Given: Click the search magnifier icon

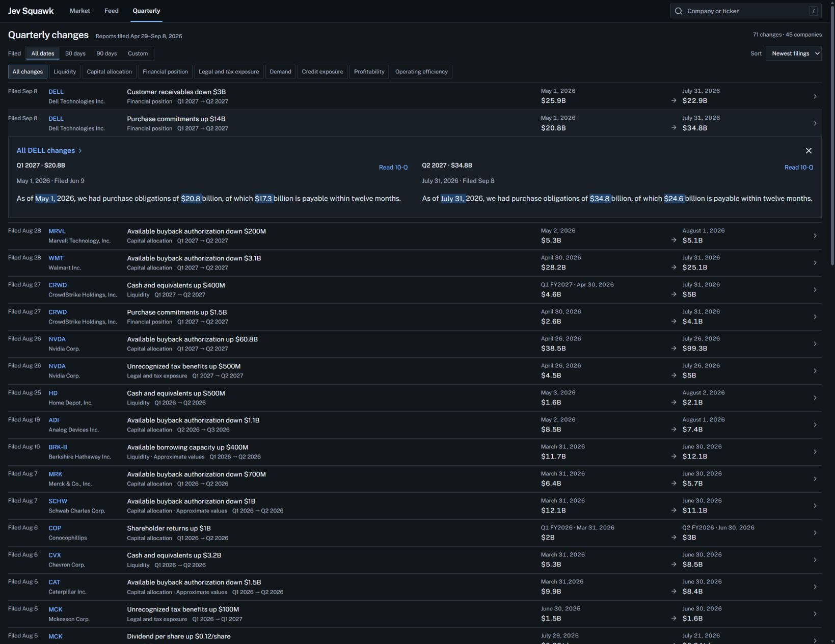Looking at the screenshot, I should coord(679,11).
